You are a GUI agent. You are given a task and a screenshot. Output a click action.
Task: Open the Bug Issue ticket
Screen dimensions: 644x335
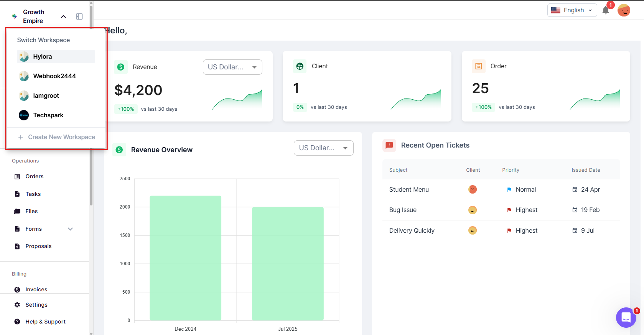403,210
